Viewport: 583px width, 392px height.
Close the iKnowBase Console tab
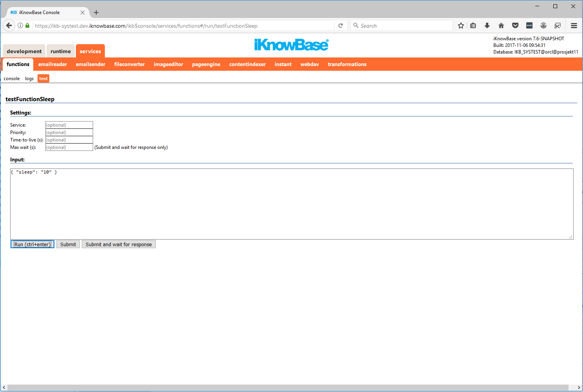83,13
